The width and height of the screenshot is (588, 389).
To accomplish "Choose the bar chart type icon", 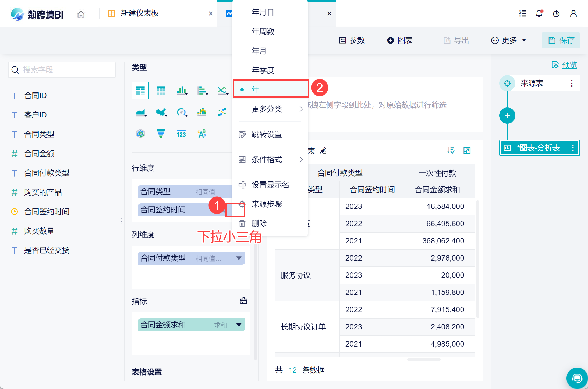I will 182,91.
